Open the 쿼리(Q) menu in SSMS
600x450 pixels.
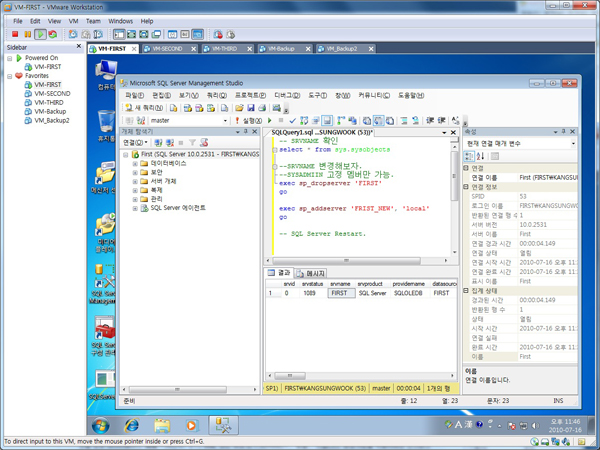(217, 95)
